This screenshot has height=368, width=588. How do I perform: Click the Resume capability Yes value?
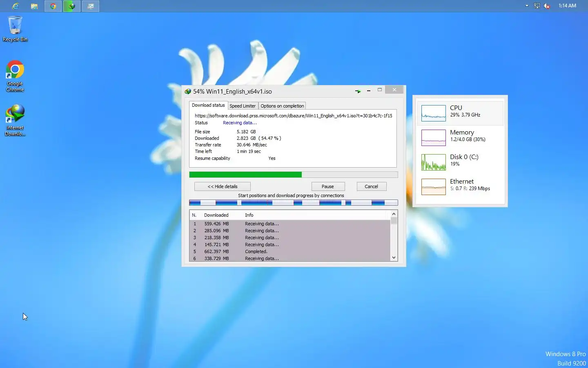pos(272,158)
